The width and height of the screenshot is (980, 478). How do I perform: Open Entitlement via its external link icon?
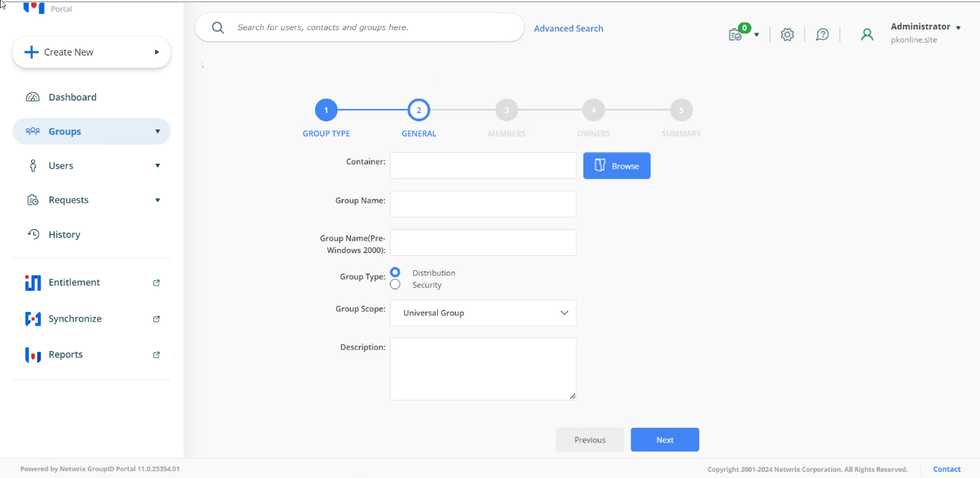[x=156, y=283]
